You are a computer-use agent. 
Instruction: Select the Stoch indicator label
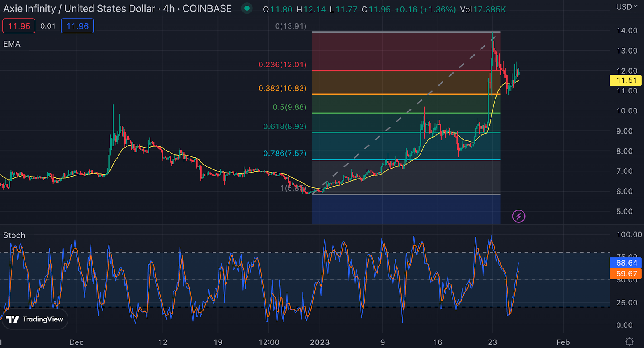[14, 235]
